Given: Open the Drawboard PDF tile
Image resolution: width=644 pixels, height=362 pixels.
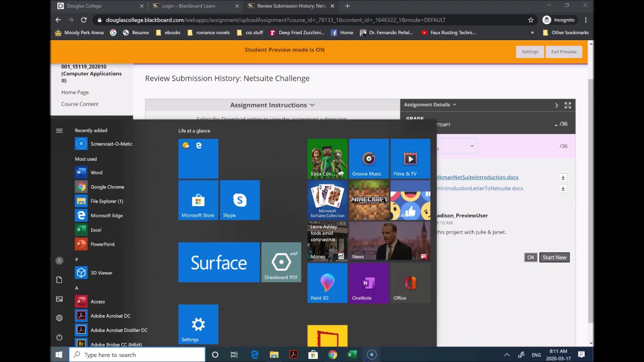Looking at the screenshot, I should (281, 262).
